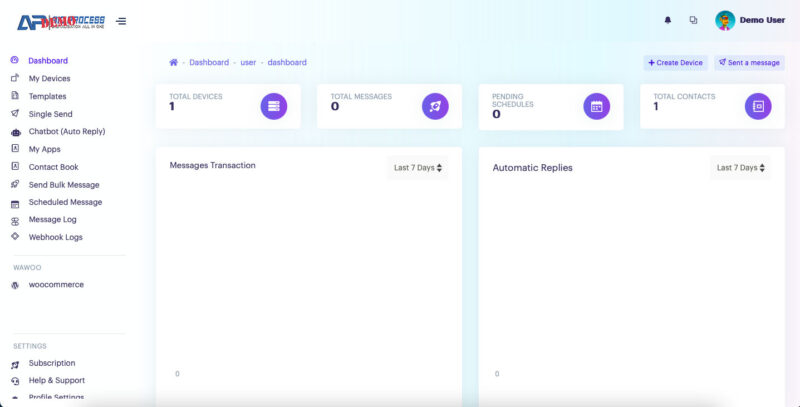Viewport: 800px width, 407px height.
Task: Click the Total Devices purple icon
Action: (x=273, y=106)
